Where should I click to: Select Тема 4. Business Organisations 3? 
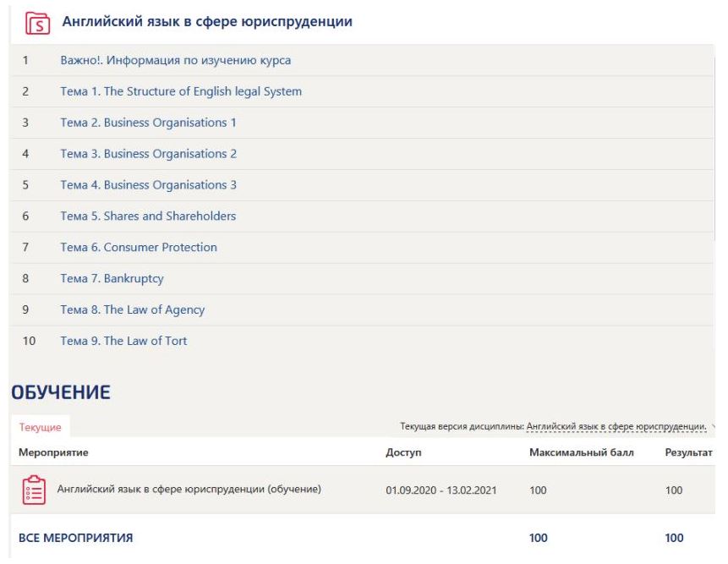pos(148,185)
